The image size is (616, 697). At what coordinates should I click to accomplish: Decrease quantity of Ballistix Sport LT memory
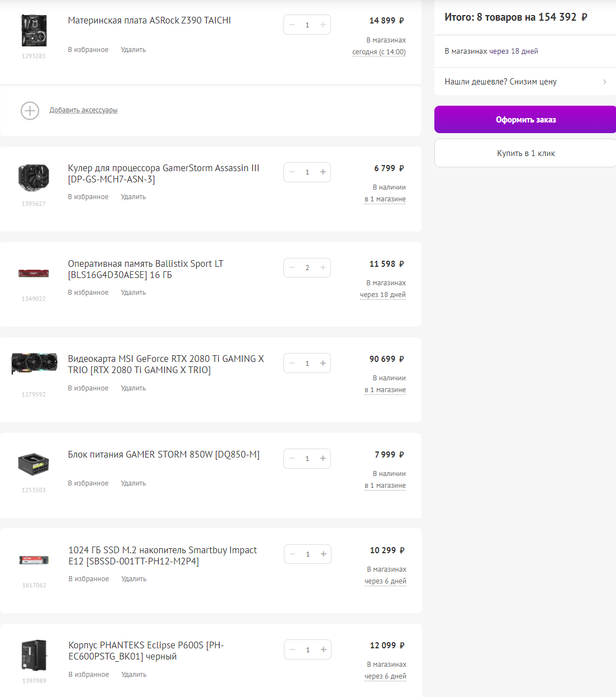click(x=292, y=268)
